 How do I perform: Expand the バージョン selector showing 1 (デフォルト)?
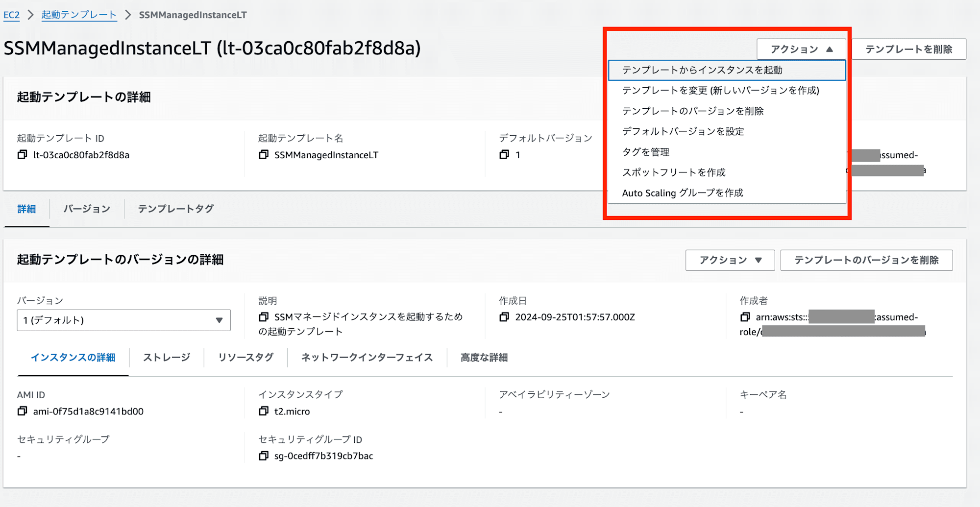[x=123, y=320]
